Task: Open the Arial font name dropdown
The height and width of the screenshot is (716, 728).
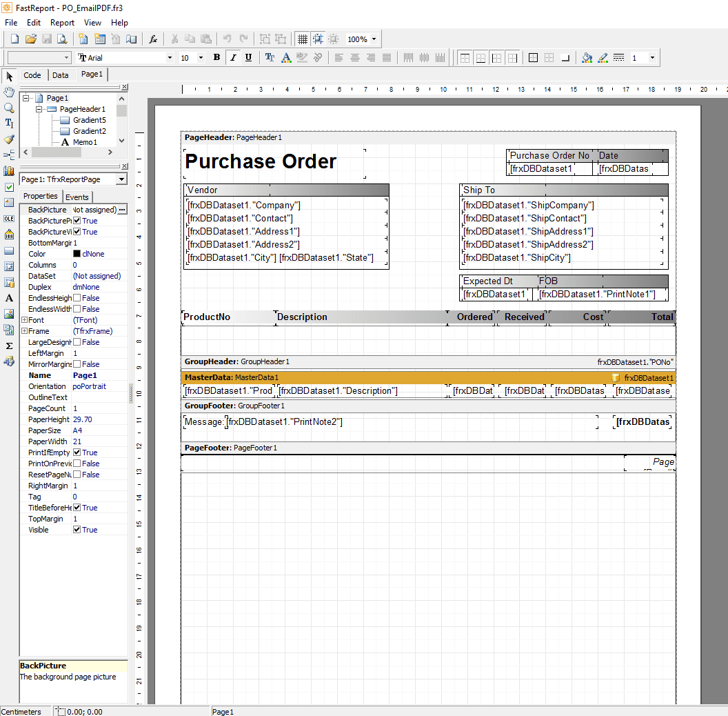Action: tap(170, 58)
